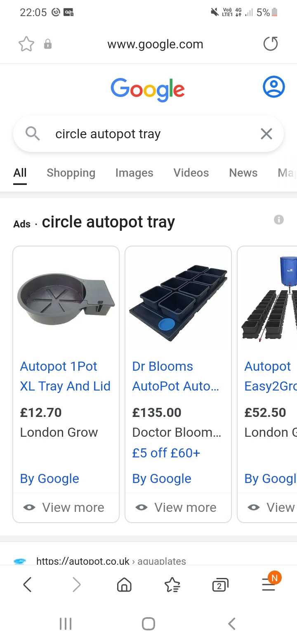View more under the London Grow listing

(x=66, y=507)
